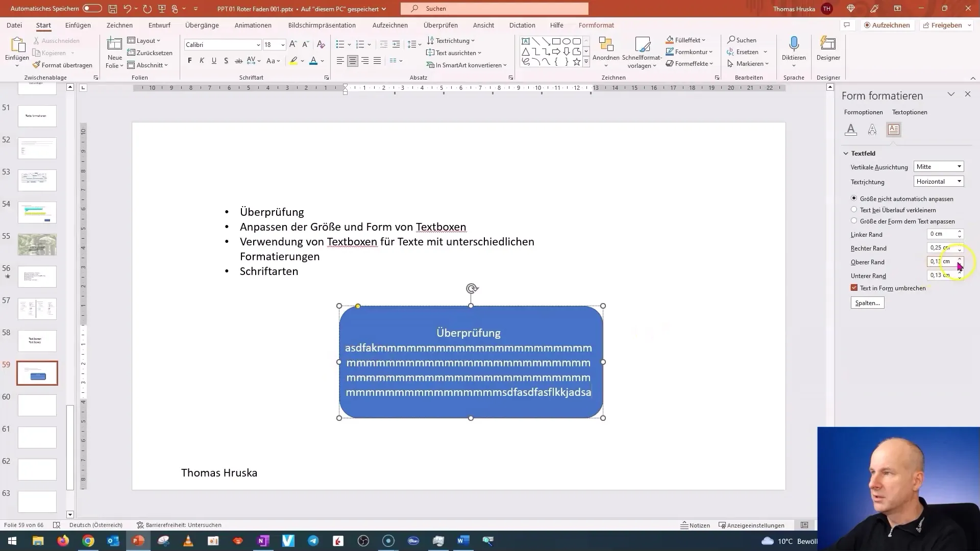Open Chrome from Windows taskbar
980x551 pixels.
(88, 541)
